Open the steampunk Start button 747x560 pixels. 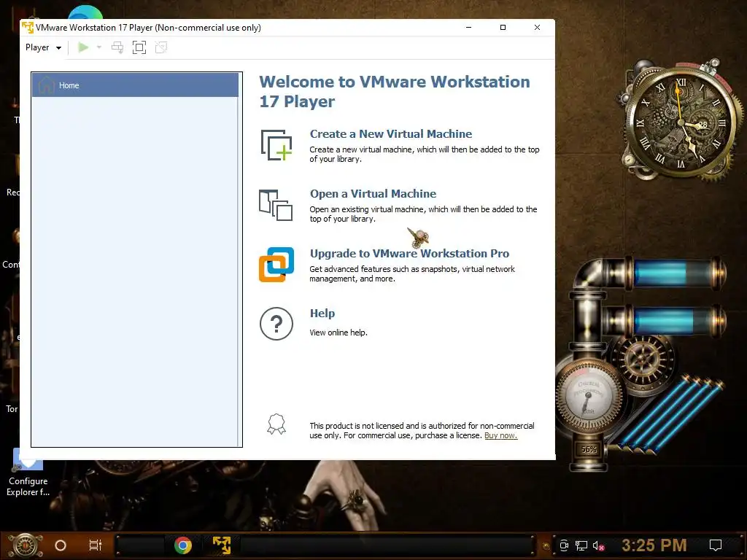click(x=26, y=545)
